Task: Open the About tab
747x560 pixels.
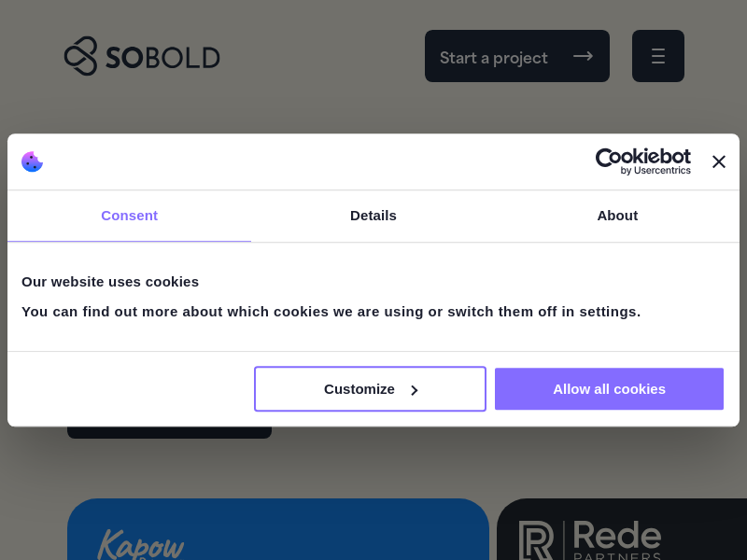Action: coord(617,216)
